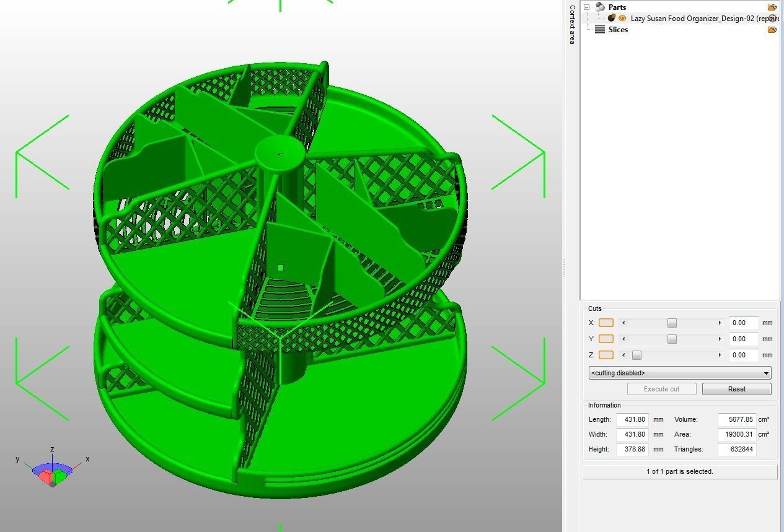784x532 pixels.
Task: Toggle visibility eye of Lazy Susan part
Action: click(622, 18)
